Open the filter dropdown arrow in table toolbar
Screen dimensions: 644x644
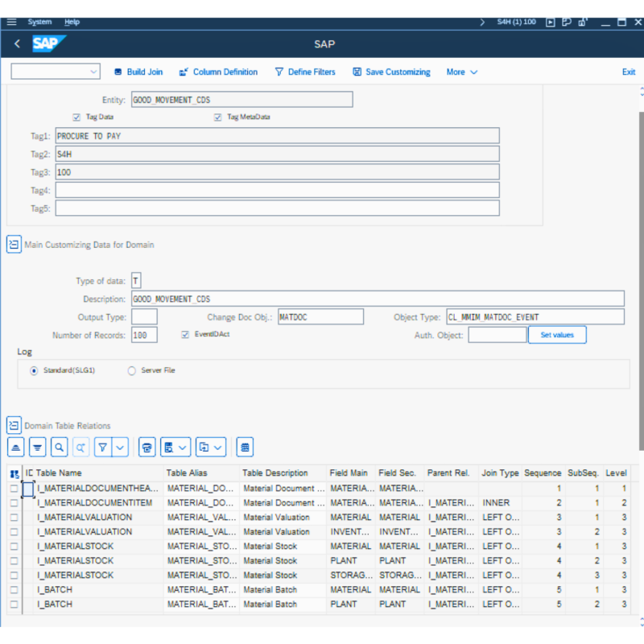pos(120,447)
